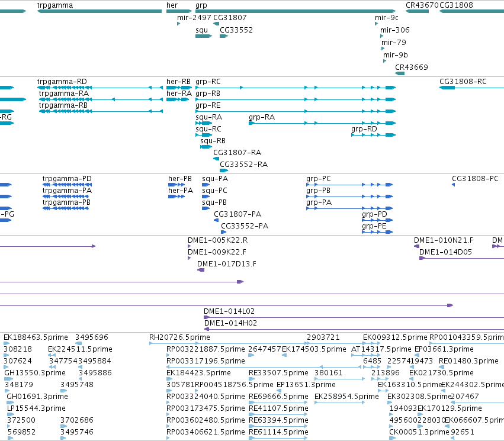Select grp-PC protein label
504x441 pixels.
[x=319, y=179]
